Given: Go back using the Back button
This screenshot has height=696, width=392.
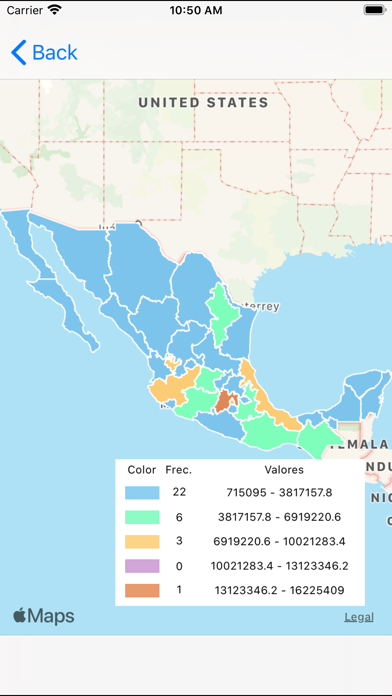Looking at the screenshot, I should [x=44, y=52].
